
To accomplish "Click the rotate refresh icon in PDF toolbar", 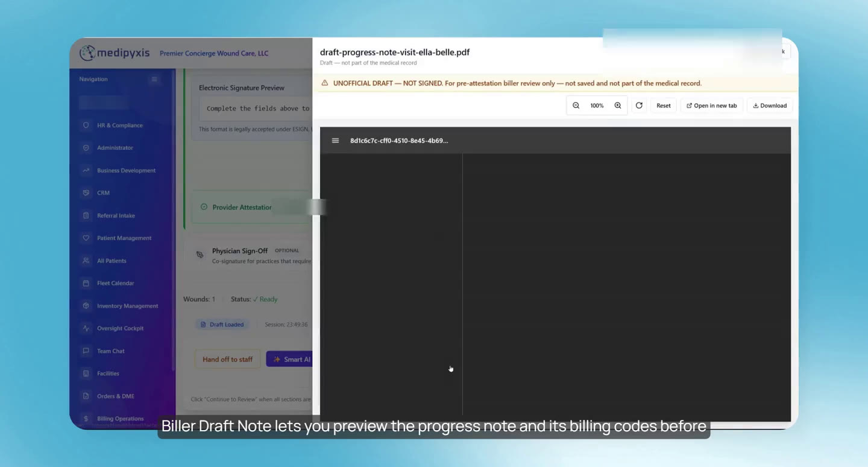I will [639, 106].
